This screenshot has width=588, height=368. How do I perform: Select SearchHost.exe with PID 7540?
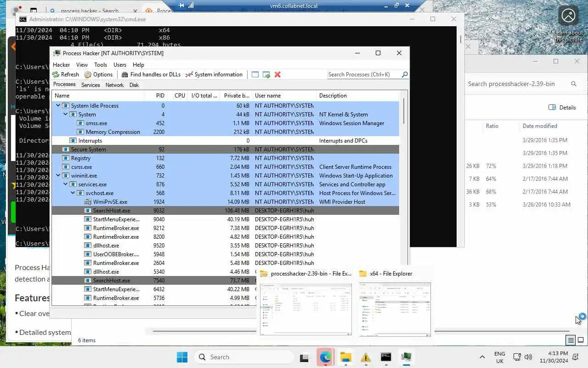pyautogui.click(x=226, y=281)
